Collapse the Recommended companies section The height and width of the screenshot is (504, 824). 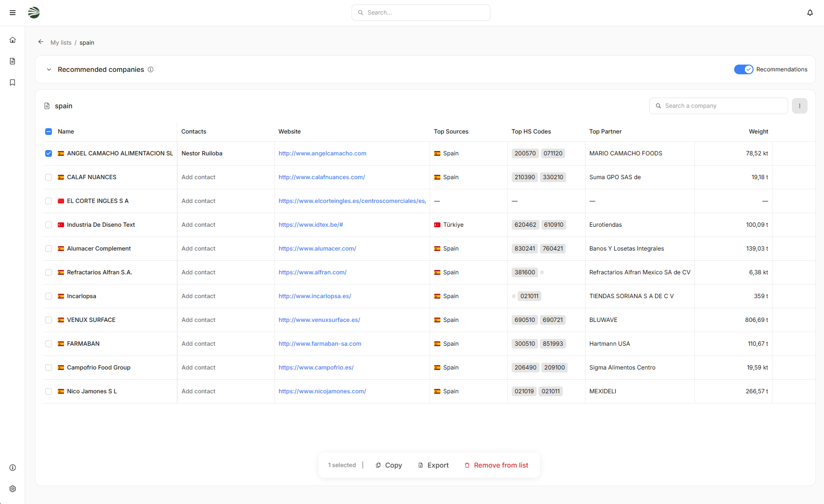pos(49,69)
